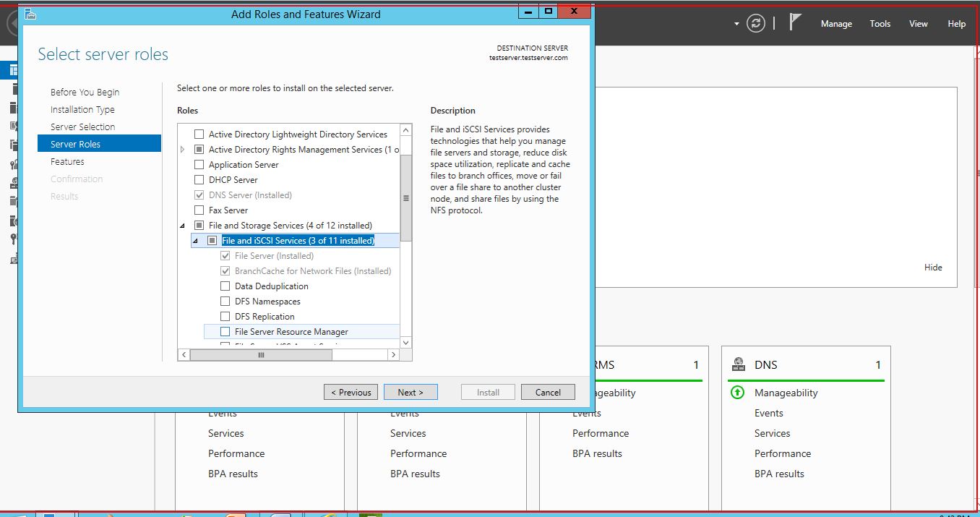Tick the Data Deduplication checkbox
The image size is (980, 517).
coord(225,286)
